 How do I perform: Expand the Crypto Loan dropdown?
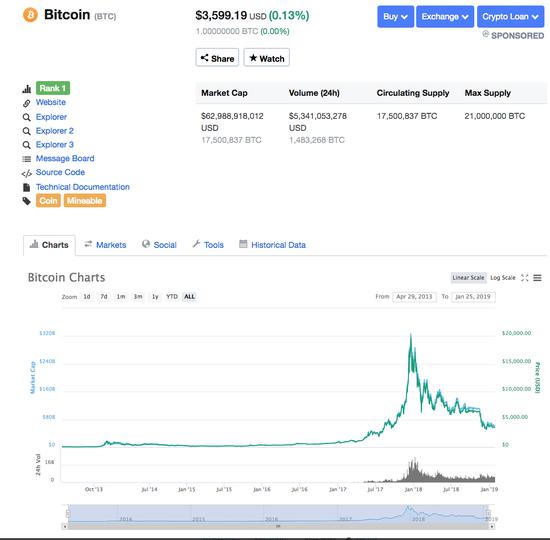pos(510,16)
